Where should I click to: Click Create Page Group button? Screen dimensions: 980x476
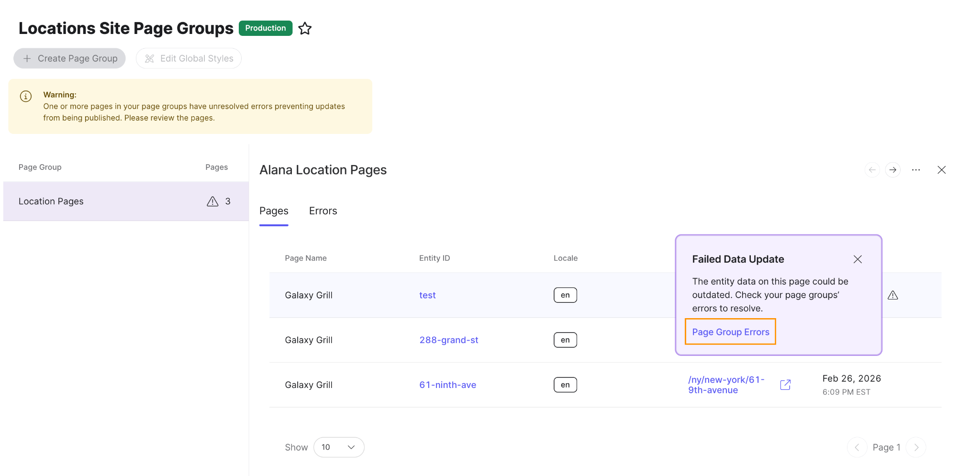[69, 58]
